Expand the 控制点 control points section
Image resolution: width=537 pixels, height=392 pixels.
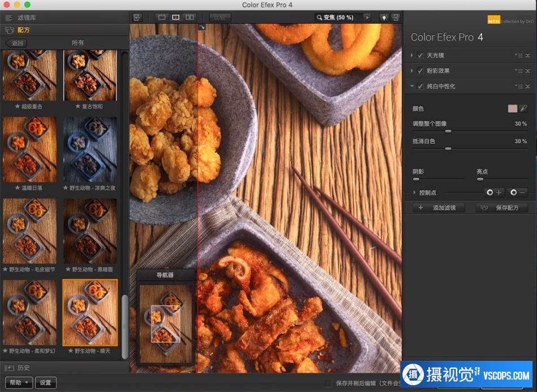[x=414, y=193]
